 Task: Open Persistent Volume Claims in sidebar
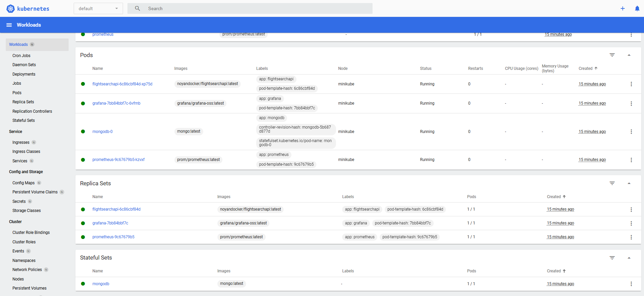click(x=35, y=192)
